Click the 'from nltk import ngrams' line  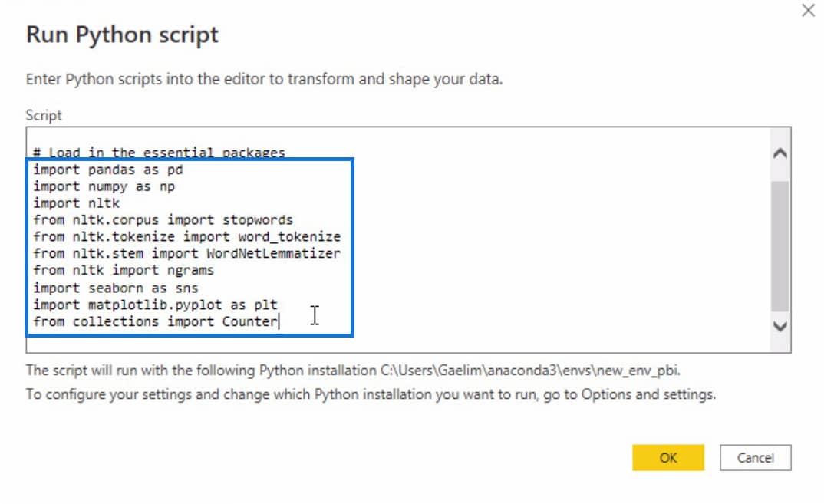coord(124,271)
